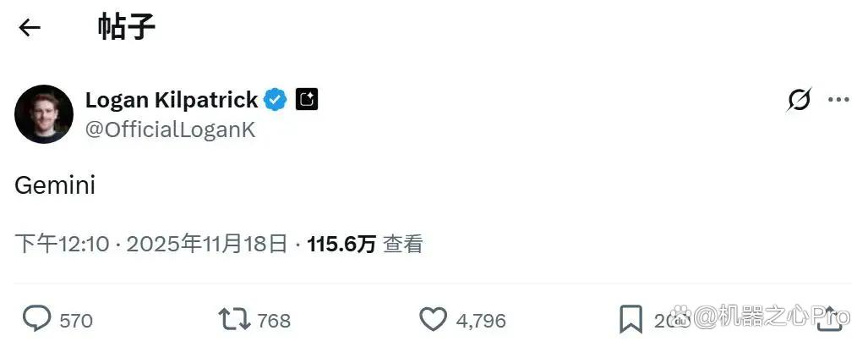868x347 pixels.
Task: Go back using the left arrow
Action: click(x=30, y=27)
